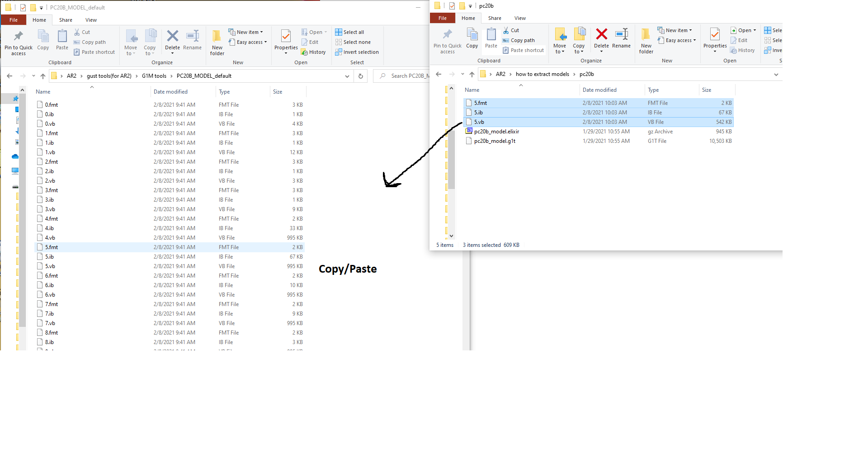Click Copy path in pc20b window ribbon
Screen dimensions: 868x472
[x=519, y=40]
